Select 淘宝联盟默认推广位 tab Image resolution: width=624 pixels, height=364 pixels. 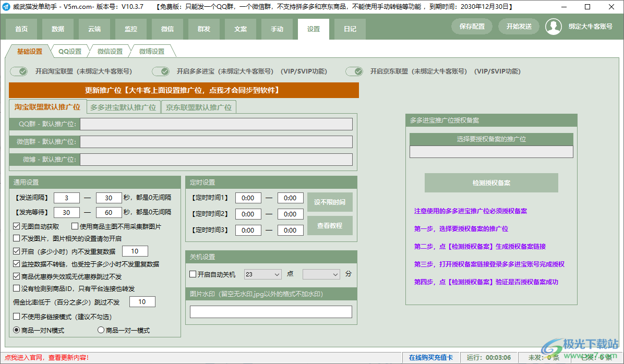tap(47, 107)
